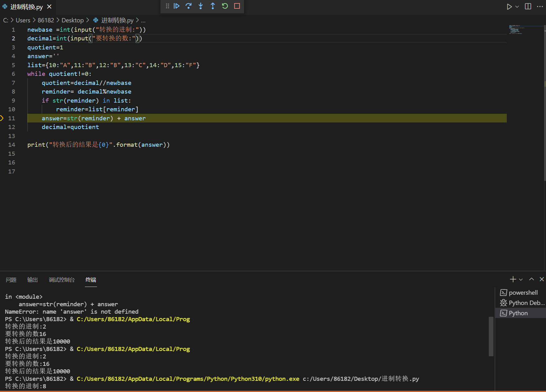
Task: Switch to the 终端 panel tab
Action: (x=91, y=280)
